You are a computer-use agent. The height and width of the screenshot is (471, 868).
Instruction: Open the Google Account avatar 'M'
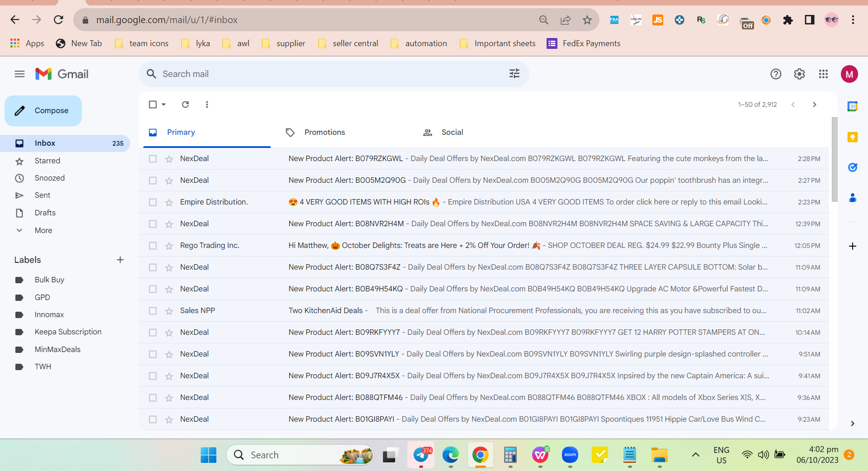849,74
